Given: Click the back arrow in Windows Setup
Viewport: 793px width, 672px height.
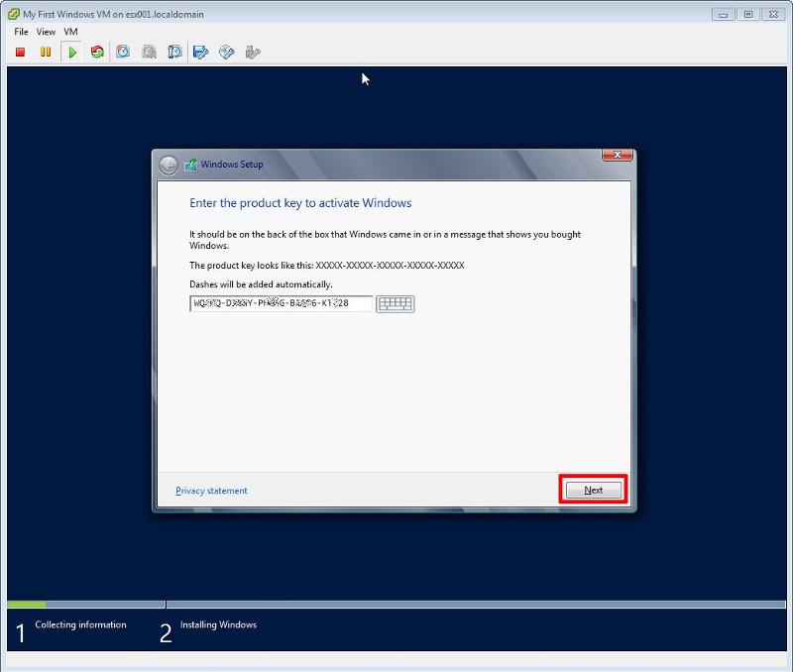Looking at the screenshot, I should (x=169, y=165).
